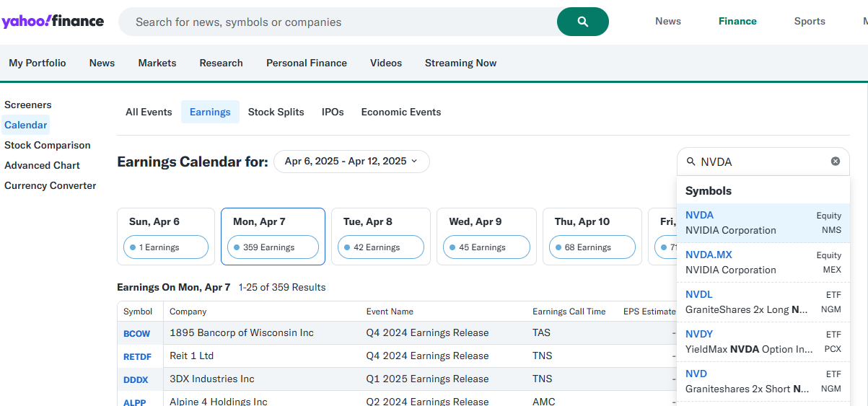Screen dimensions: 868x406
Task: Open the Personal Finance menu
Action: click(x=307, y=63)
